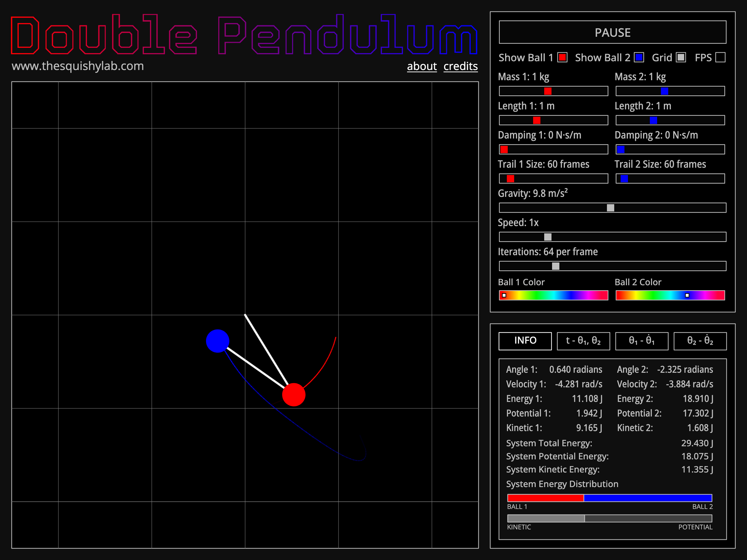Open the t - θ1, θ2 graph tab
This screenshot has height=560, width=747.
pyautogui.click(x=583, y=341)
